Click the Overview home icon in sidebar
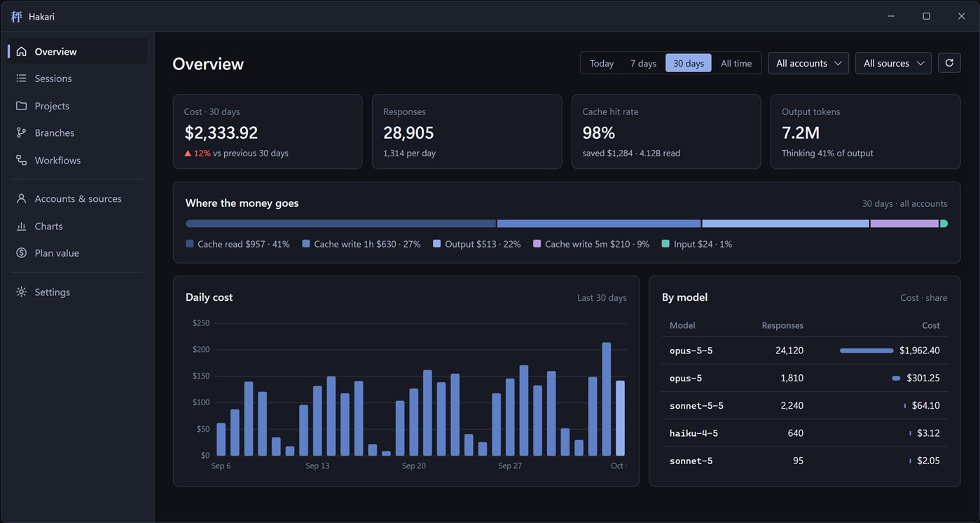Viewport: 980px width, 523px height. [22, 51]
